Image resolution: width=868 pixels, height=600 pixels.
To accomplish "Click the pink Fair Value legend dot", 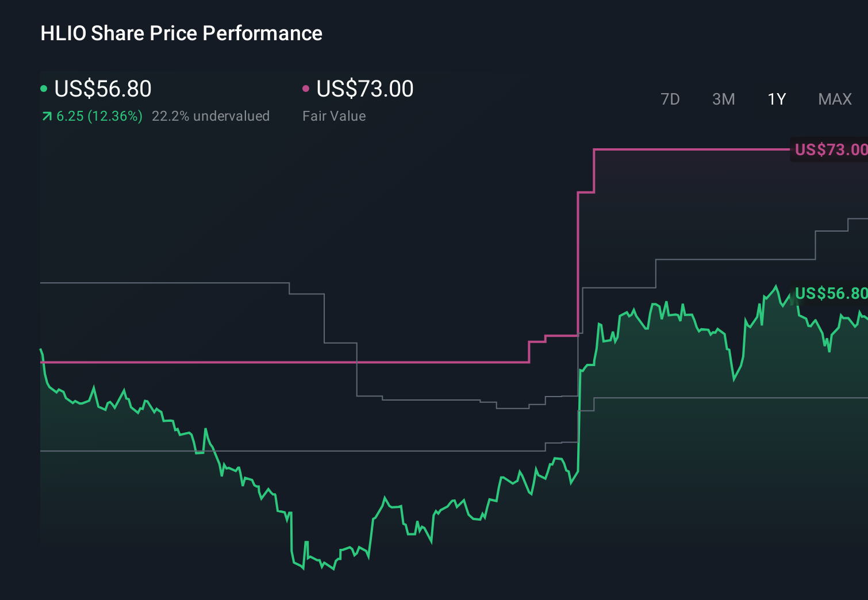I will click(x=306, y=87).
